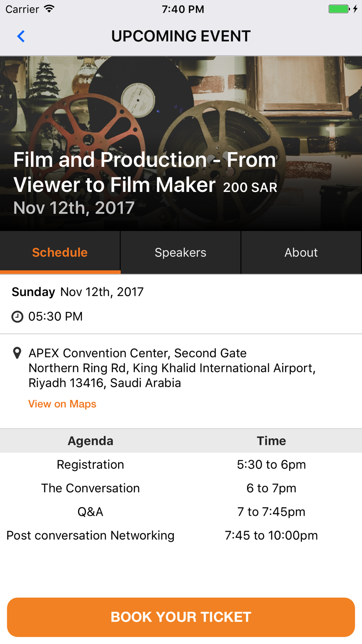Open View on Maps link

pyautogui.click(x=62, y=404)
